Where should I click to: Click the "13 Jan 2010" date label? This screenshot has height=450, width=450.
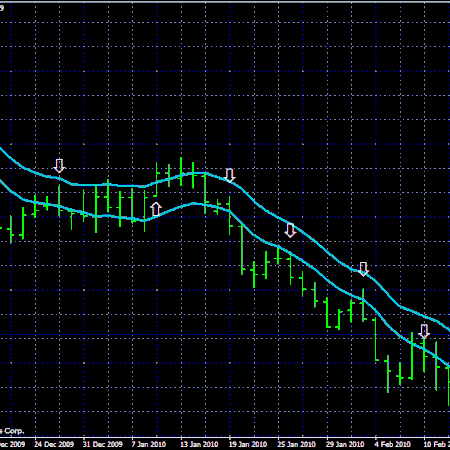199,444
